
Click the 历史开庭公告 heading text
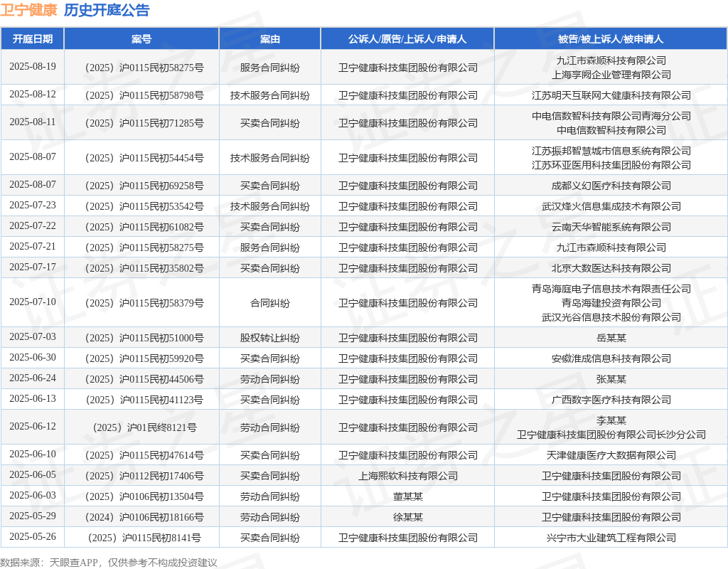pos(107,10)
